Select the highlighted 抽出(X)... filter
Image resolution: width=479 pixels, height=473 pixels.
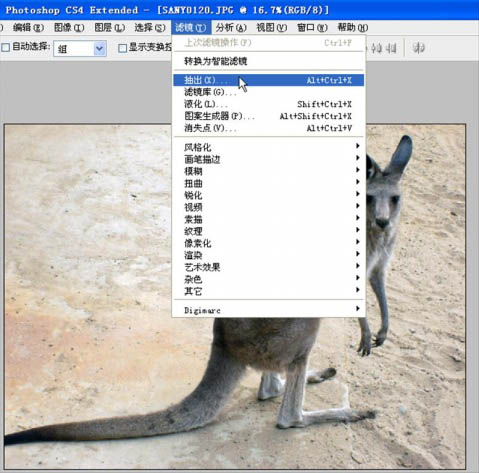pos(268,80)
